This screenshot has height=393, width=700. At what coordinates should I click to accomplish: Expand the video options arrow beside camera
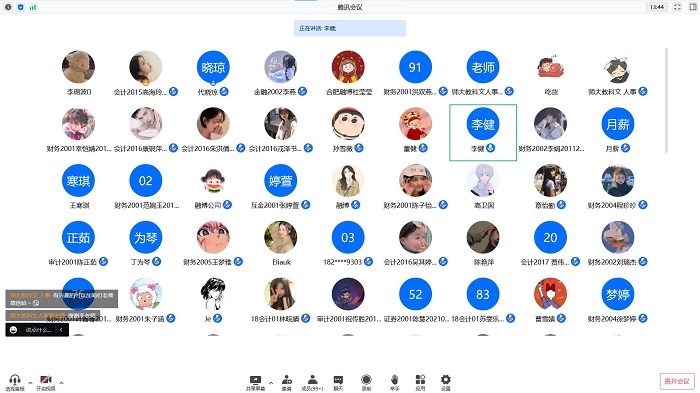[61, 383]
